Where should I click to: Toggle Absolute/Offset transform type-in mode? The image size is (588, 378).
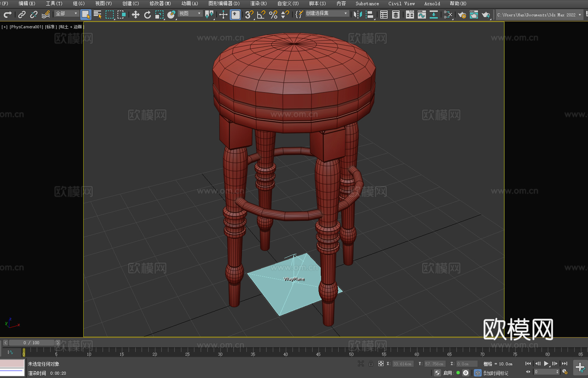pos(381,364)
